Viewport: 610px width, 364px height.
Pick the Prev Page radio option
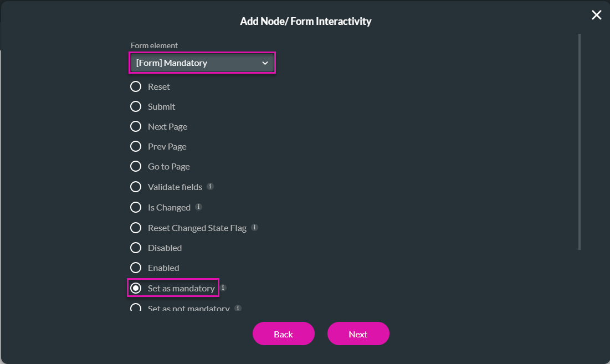[135, 147]
